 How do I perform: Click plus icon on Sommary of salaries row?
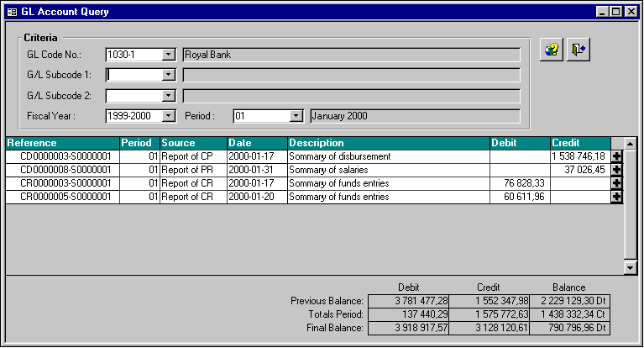pyautogui.click(x=617, y=170)
